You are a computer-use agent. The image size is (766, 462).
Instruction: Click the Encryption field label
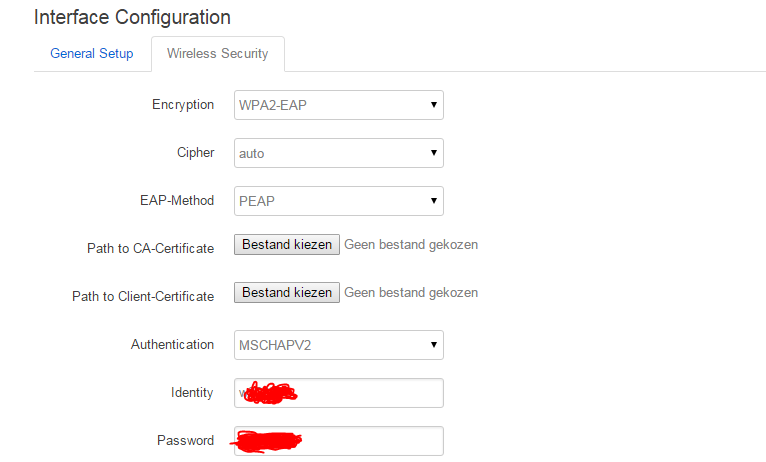pos(182,105)
